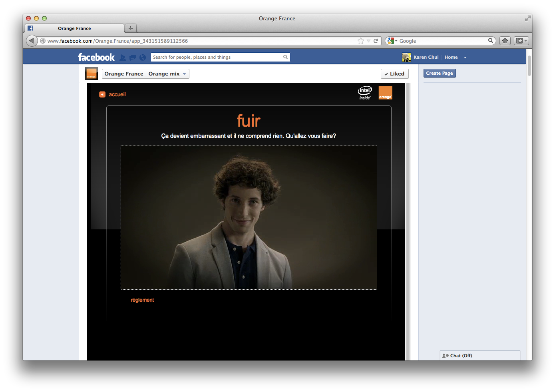Image resolution: width=555 pixels, height=392 pixels.
Task: Open Karen Chui profile link
Action: 426,57
